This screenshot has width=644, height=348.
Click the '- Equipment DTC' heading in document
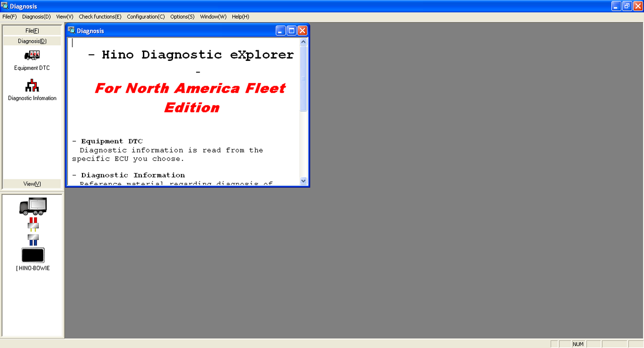tap(107, 141)
